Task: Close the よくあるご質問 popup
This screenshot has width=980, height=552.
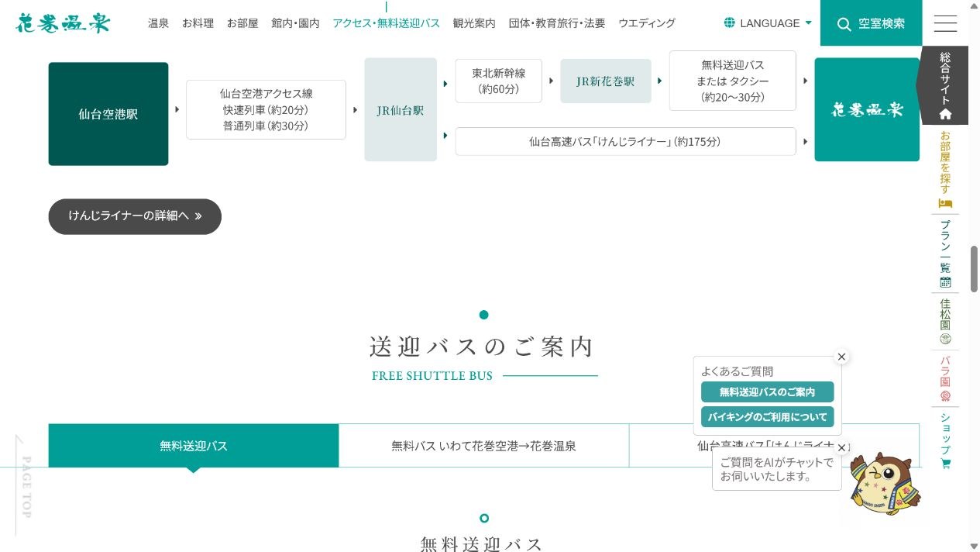Action: [841, 357]
